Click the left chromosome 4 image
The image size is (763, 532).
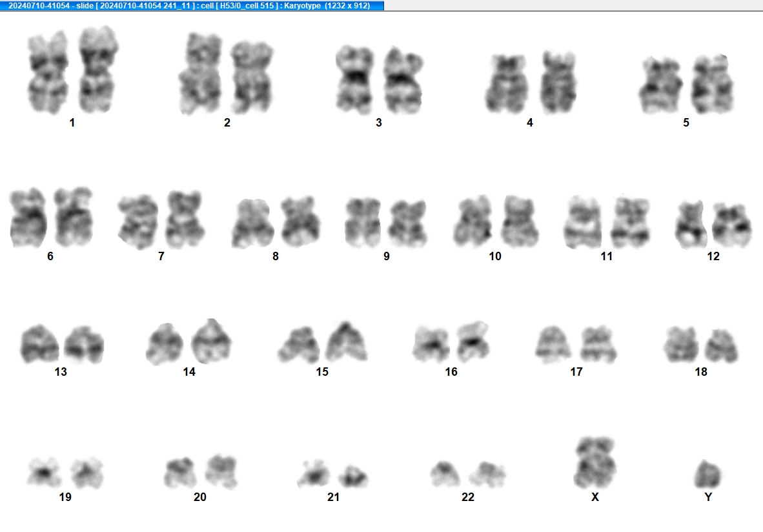coord(507,84)
